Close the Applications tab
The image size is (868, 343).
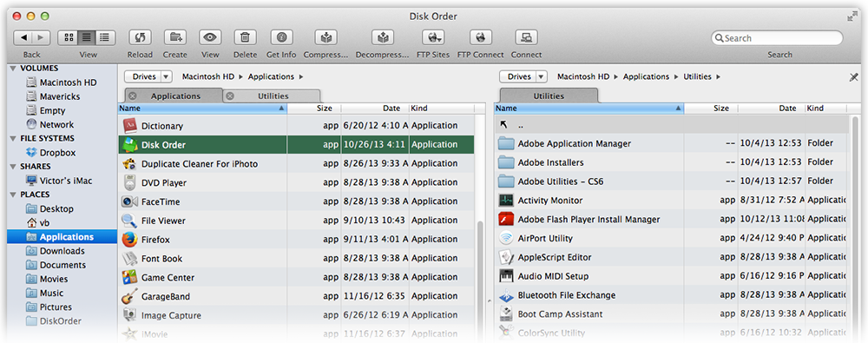pyautogui.click(x=133, y=96)
